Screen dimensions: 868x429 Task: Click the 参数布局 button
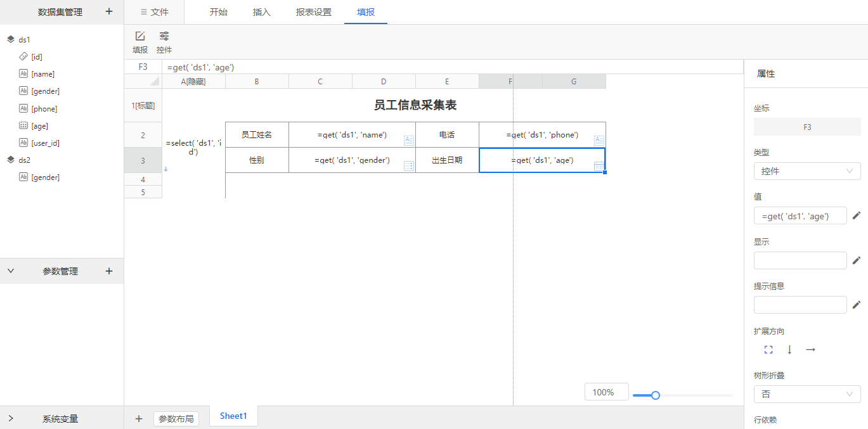[x=176, y=419]
